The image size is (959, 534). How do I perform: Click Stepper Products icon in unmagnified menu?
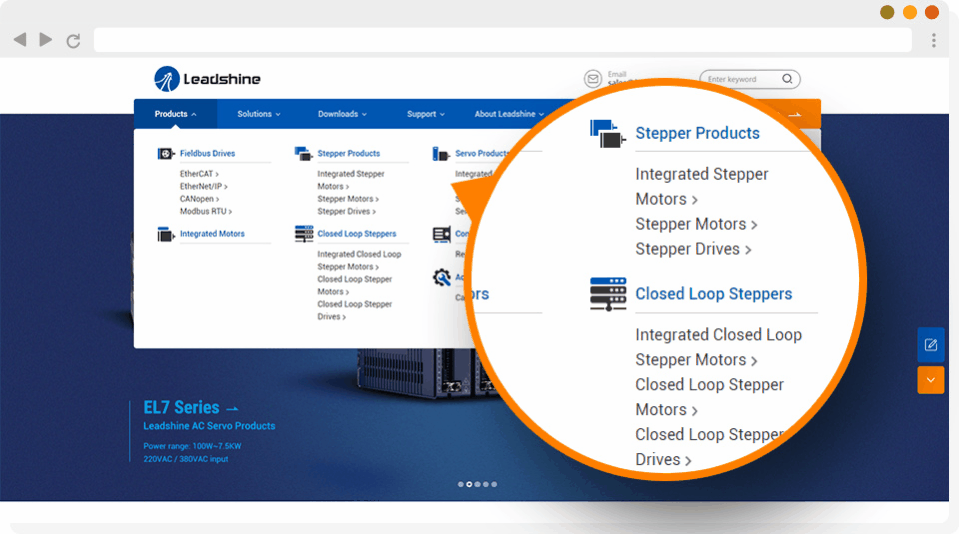[x=303, y=154]
